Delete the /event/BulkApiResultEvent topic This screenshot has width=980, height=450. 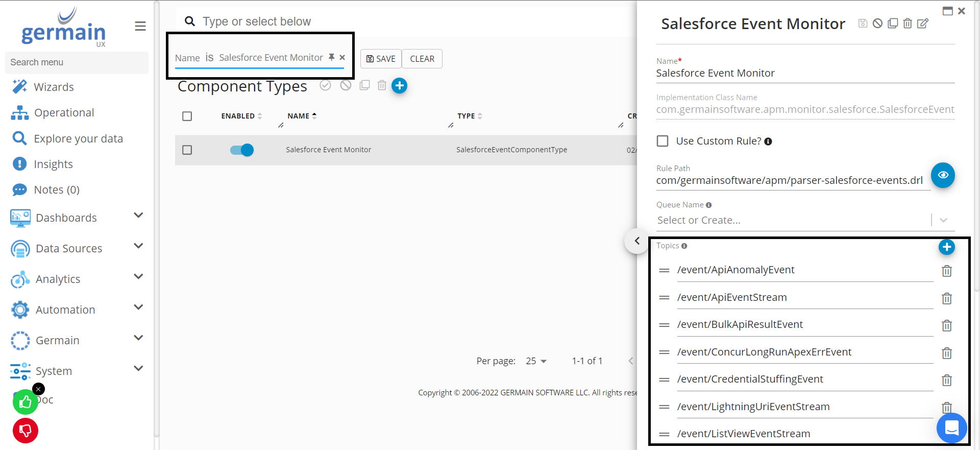946,326
